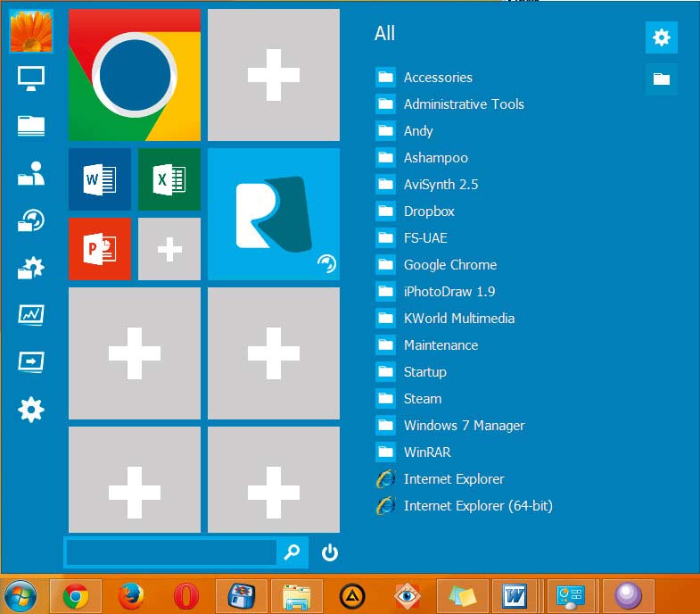This screenshot has height=614, width=700.
Task: Toggle folder view button below top-right gear
Action: click(661, 79)
